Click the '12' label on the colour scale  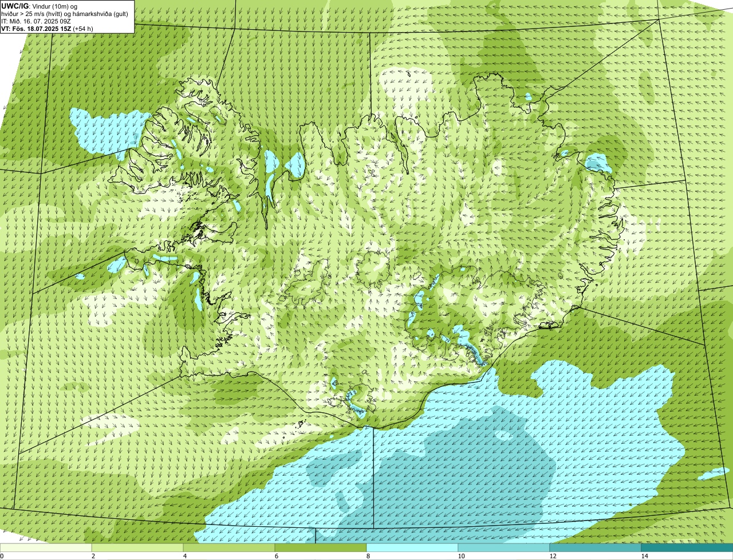553,556
